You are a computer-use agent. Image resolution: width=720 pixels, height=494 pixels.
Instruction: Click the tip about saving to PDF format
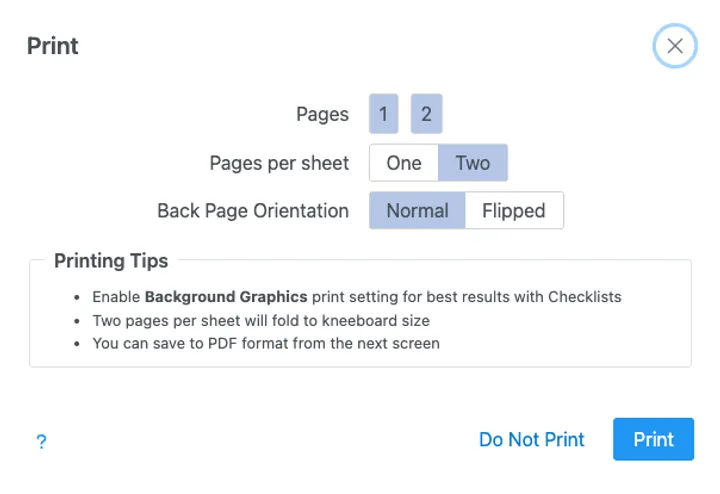pos(266,343)
